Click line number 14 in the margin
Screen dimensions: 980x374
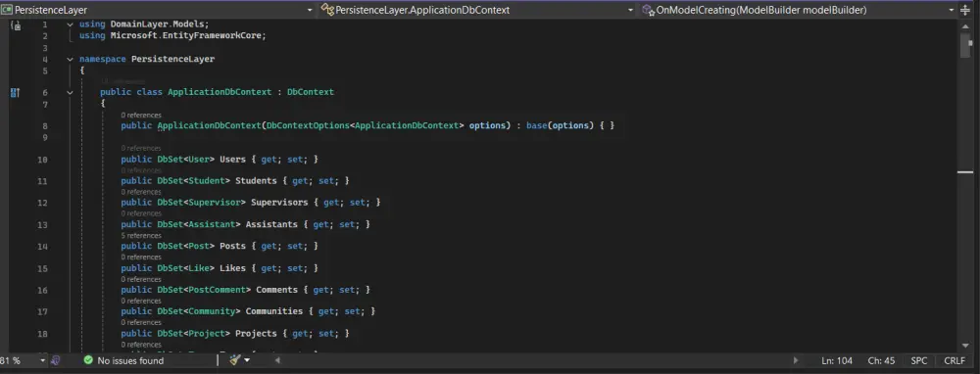point(42,246)
